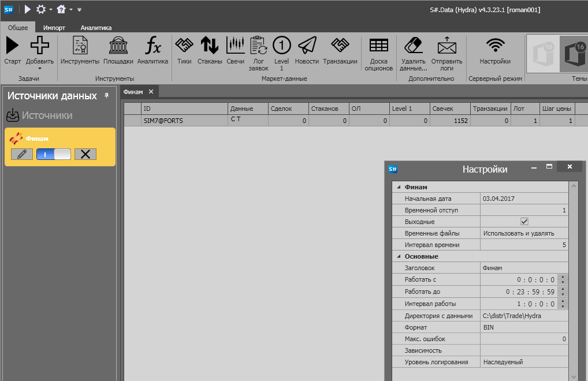Adjust the Интервал работы time stepper

(x=563, y=304)
